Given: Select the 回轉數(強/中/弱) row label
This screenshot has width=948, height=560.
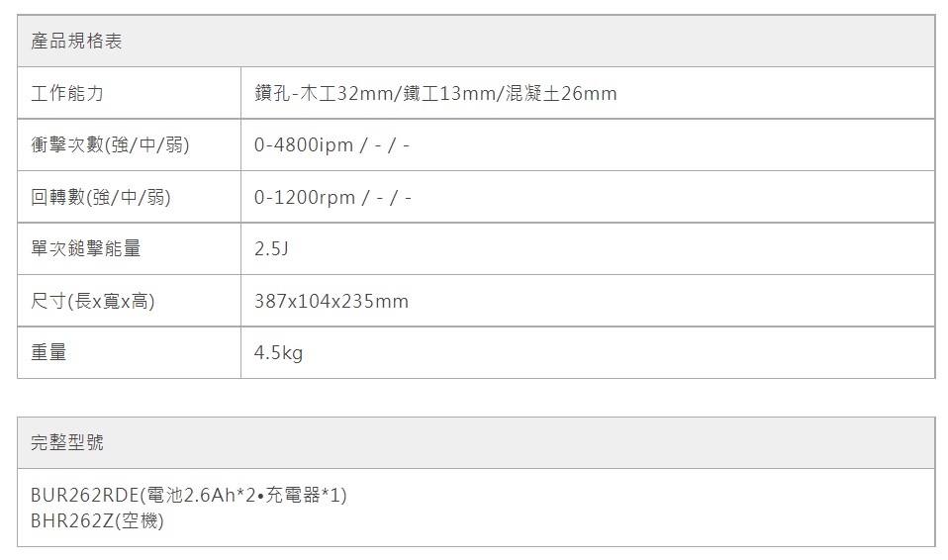Looking at the screenshot, I should coord(101,198).
